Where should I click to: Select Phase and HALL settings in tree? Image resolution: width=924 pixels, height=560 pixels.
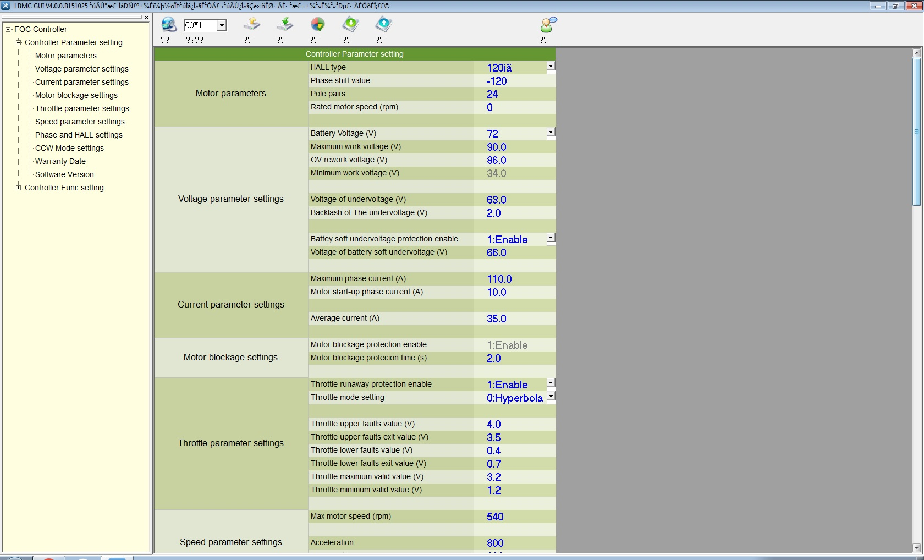[x=79, y=135]
